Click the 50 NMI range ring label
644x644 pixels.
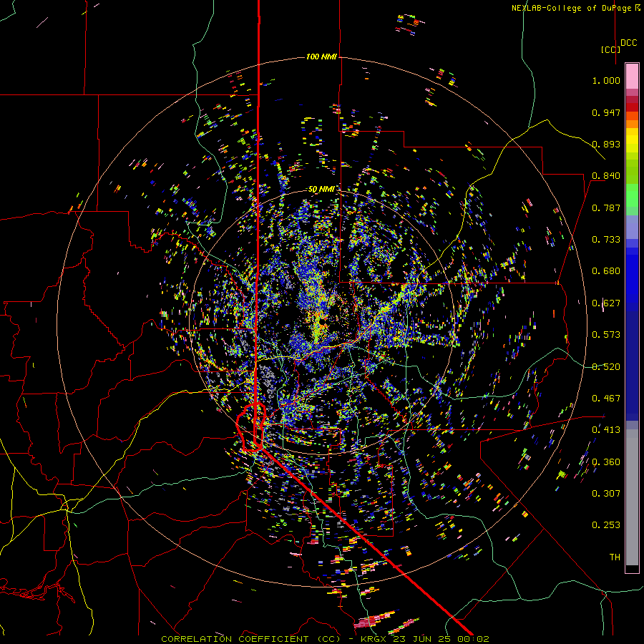point(321,190)
